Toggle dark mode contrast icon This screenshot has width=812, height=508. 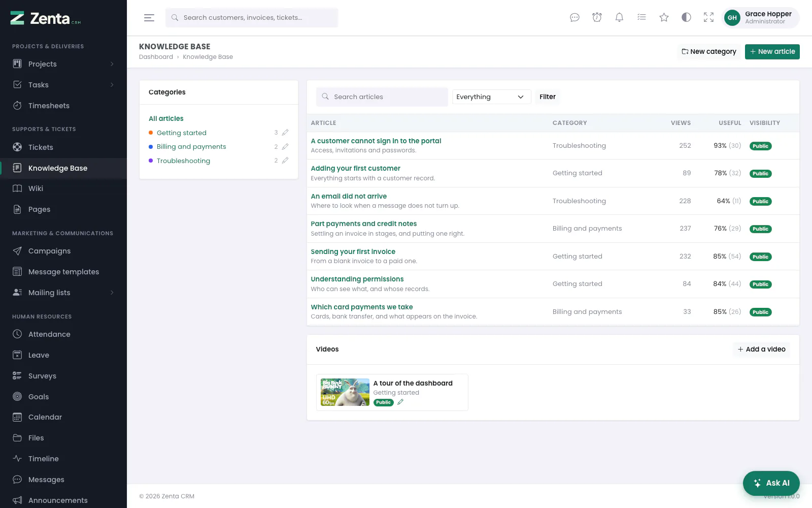pyautogui.click(x=686, y=18)
